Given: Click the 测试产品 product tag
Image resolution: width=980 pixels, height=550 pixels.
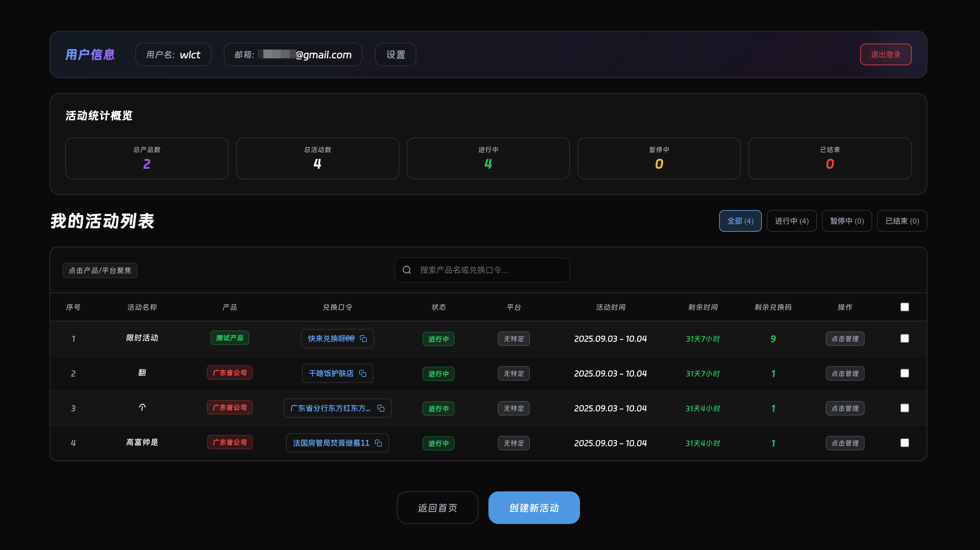Looking at the screenshot, I should click(x=229, y=338).
